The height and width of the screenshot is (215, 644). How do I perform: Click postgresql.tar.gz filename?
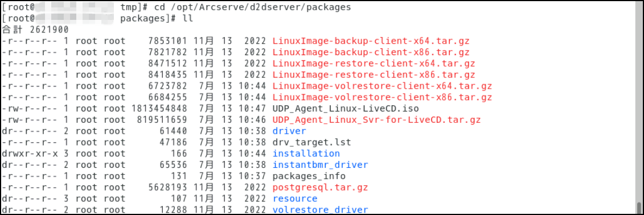tap(321, 188)
